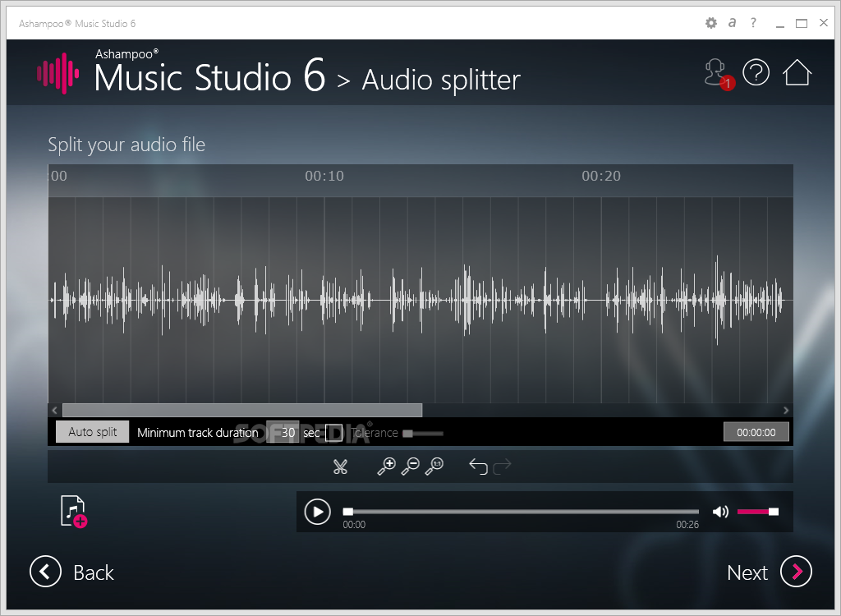Click the Ashampoo 'a' title bar icon
Image resolution: width=841 pixels, height=616 pixels.
pyautogui.click(x=732, y=23)
